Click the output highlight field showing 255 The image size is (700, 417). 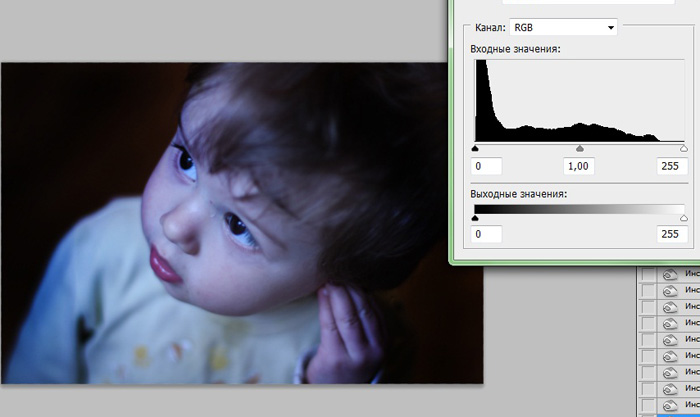coord(672,234)
